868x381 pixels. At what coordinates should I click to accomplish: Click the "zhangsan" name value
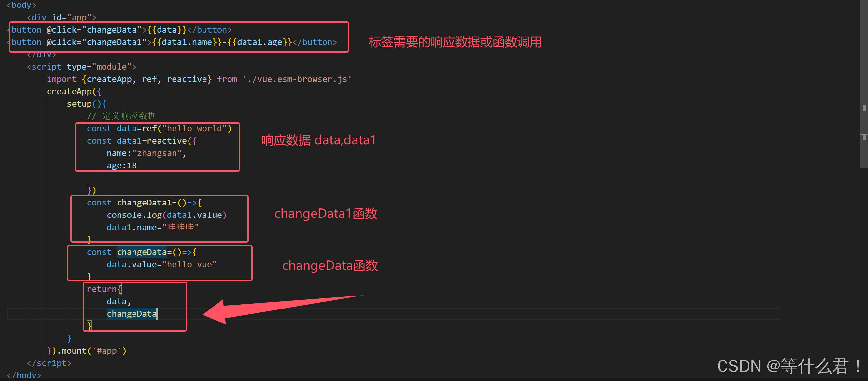[x=157, y=153]
